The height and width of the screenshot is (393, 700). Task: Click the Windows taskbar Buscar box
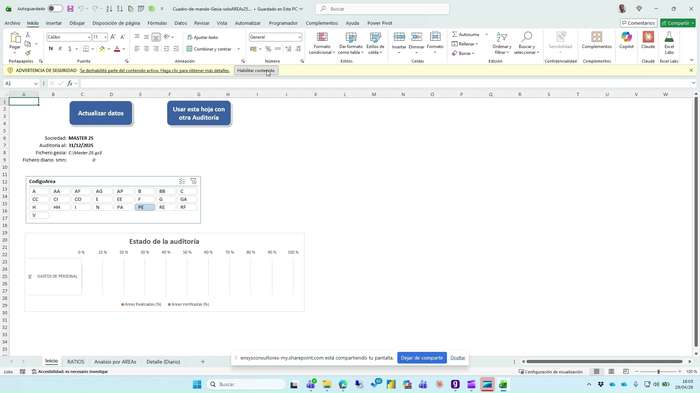click(246, 385)
